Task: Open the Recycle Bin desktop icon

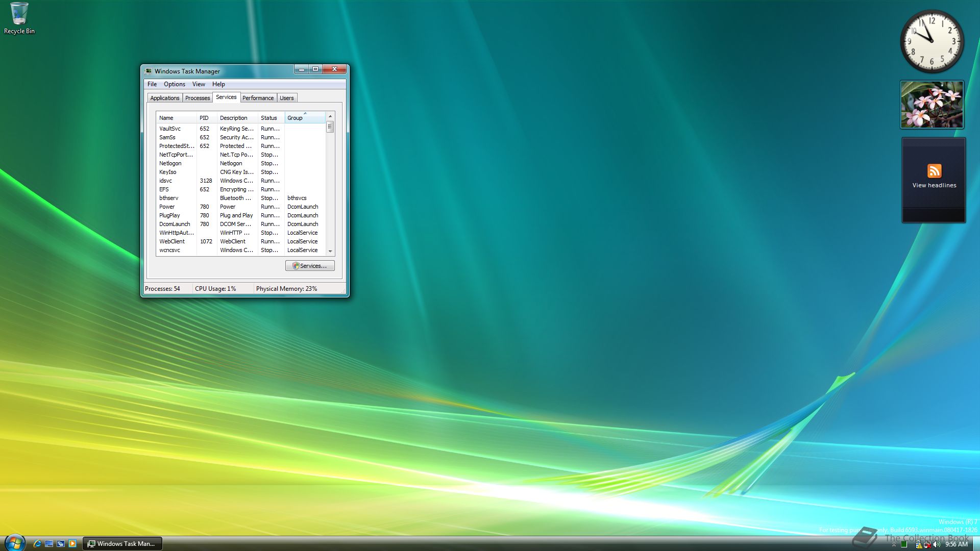Action: [x=19, y=18]
